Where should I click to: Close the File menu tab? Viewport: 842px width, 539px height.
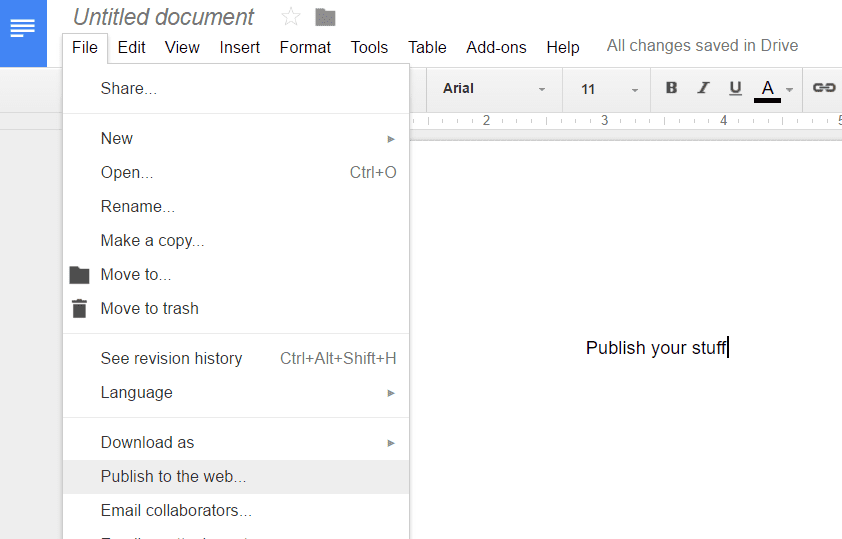point(85,47)
